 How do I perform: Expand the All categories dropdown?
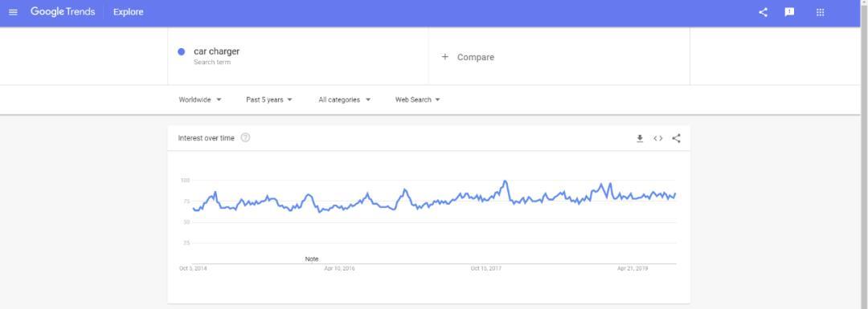[344, 100]
